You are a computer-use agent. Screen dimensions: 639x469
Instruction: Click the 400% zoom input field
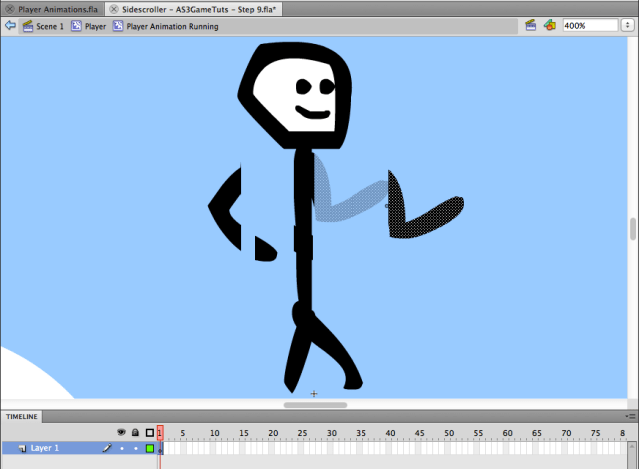(x=591, y=26)
